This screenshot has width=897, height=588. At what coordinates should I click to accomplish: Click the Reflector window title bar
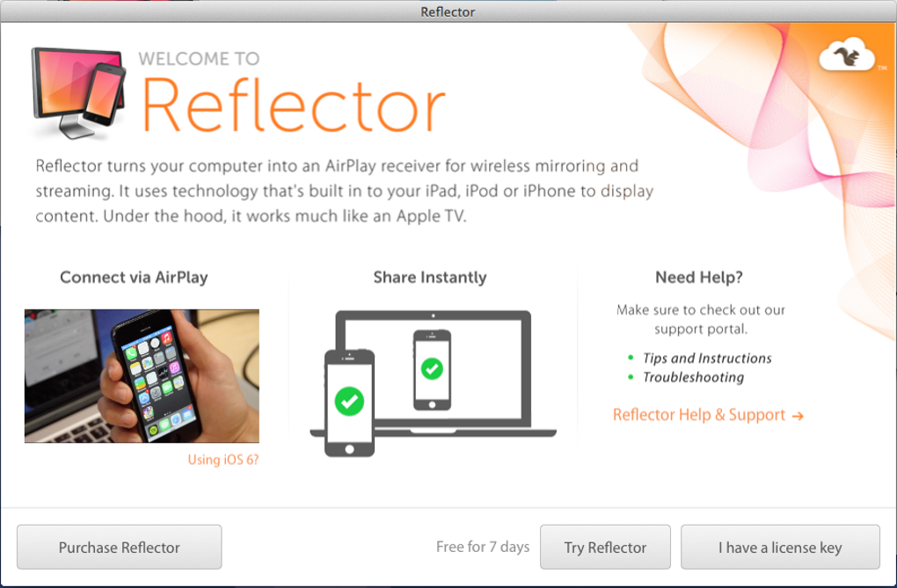tap(448, 11)
